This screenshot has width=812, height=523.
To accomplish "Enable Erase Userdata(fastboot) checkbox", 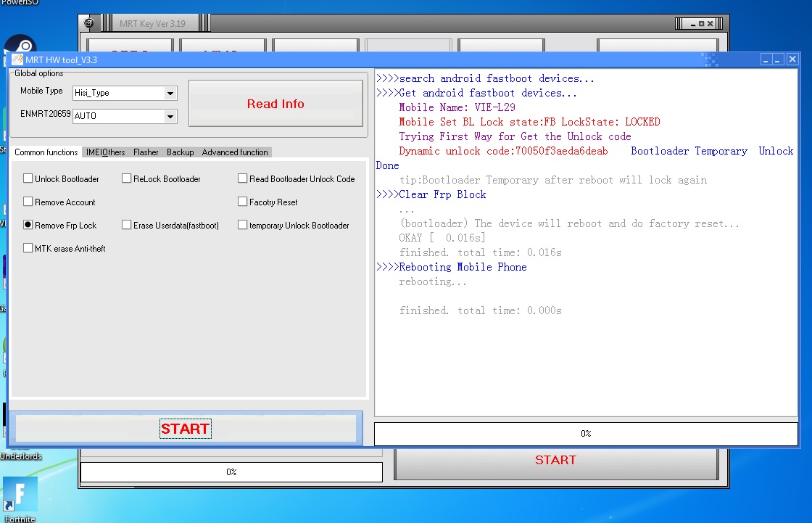I will [x=126, y=225].
